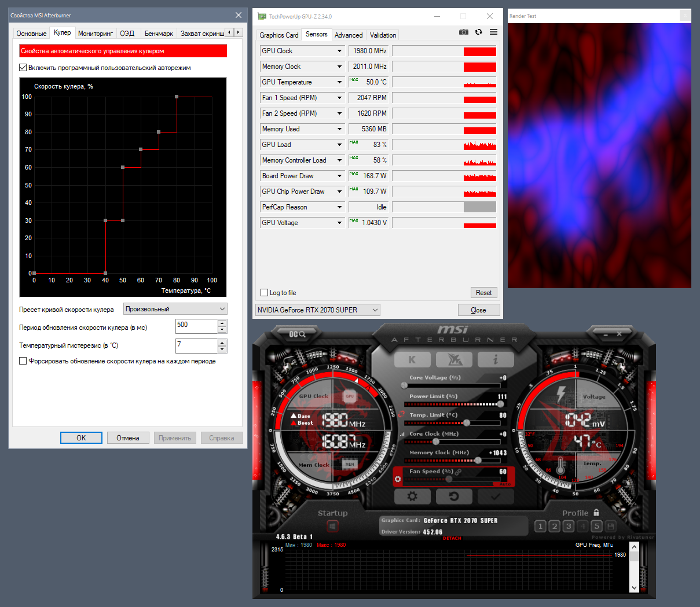This screenshot has height=607, width=700.
Task: Apply settings with the checkmark button
Action: [x=496, y=496]
